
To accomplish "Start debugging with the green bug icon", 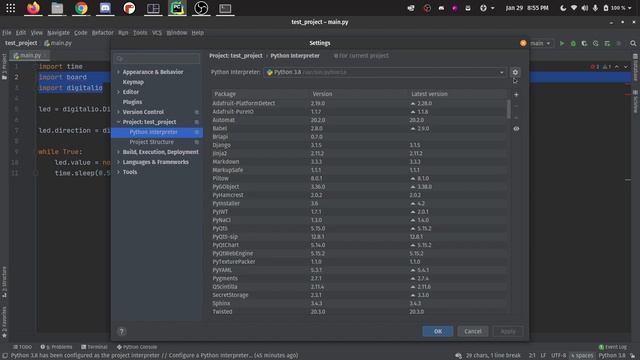I will coord(573,43).
